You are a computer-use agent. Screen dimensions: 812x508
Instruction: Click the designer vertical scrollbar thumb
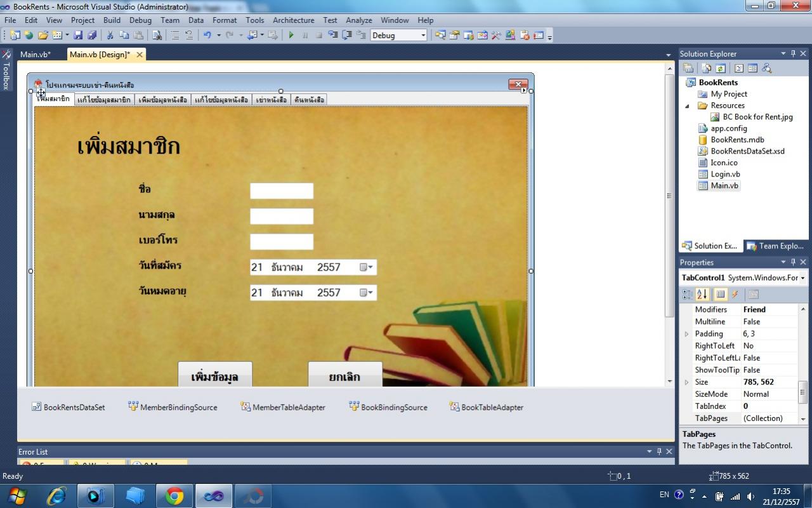tap(669, 196)
